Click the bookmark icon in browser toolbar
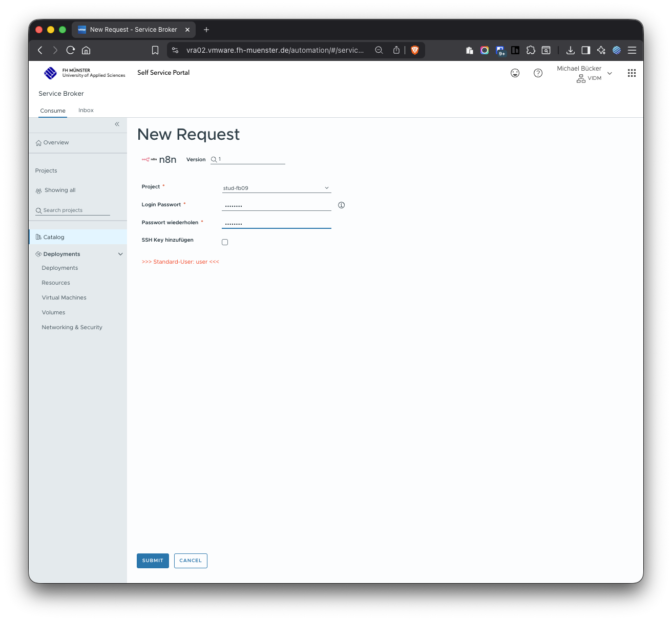Screen dimensions: 672x621 pos(155,50)
